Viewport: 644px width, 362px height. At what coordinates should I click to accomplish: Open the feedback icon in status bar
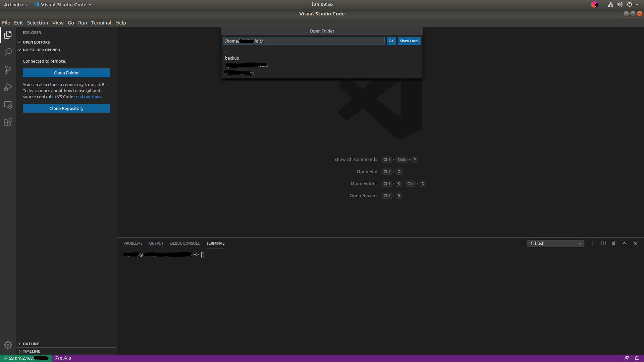point(627,358)
